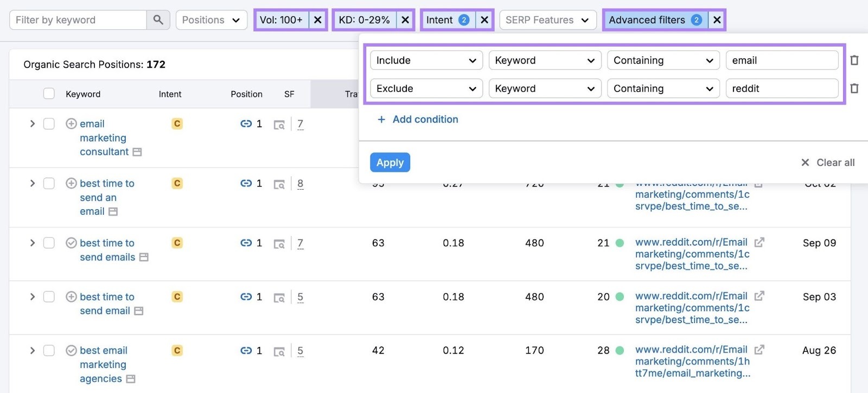Remove the Vol: 100+ filter with X

[318, 20]
